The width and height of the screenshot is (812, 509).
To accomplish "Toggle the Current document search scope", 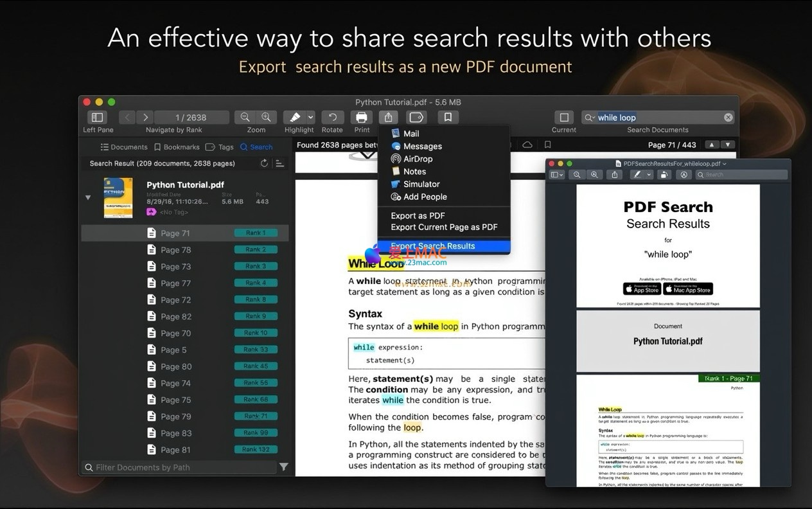I will click(x=563, y=117).
